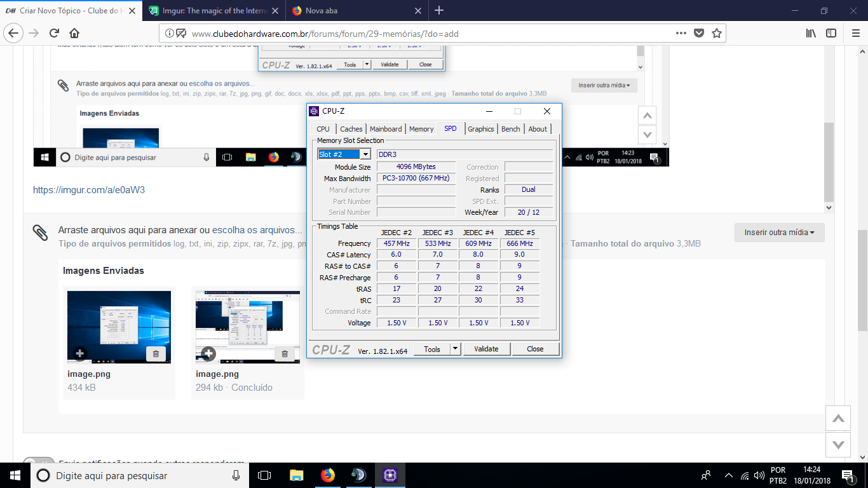Open the volume control in tray
The height and width of the screenshot is (488, 868).
pyautogui.click(x=757, y=475)
